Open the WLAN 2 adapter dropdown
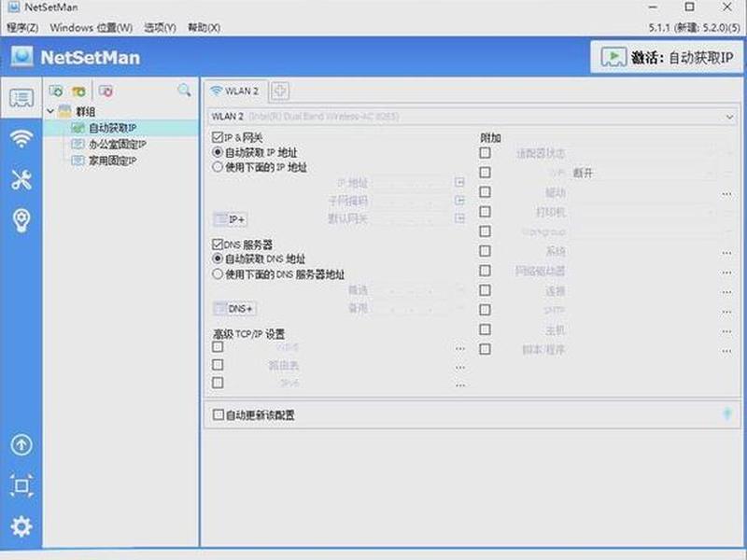 pos(472,116)
